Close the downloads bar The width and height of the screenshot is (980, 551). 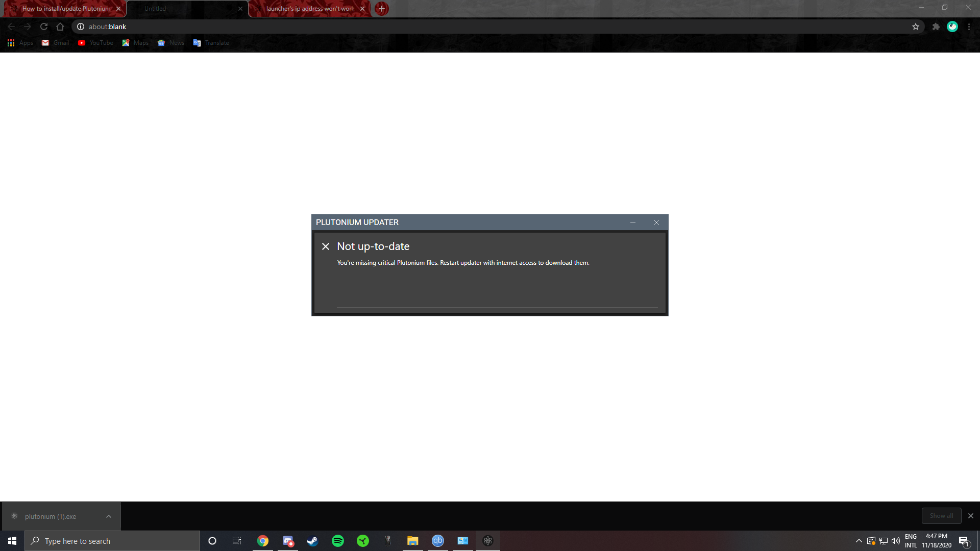click(x=971, y=516)
